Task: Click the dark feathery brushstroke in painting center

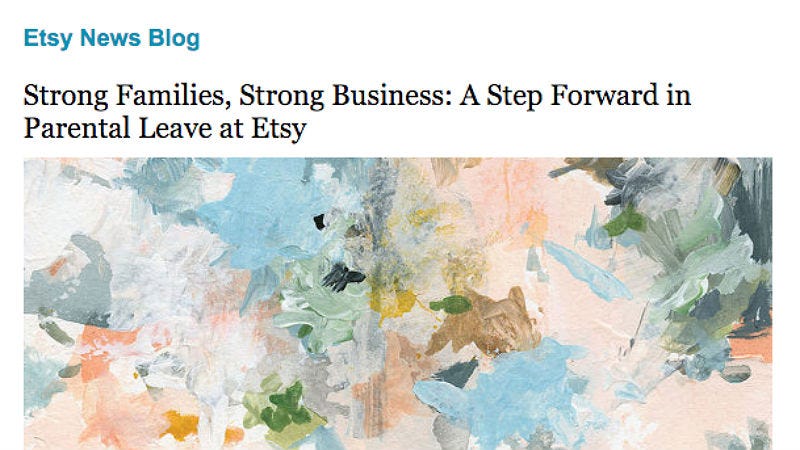Action: [343, 278]
